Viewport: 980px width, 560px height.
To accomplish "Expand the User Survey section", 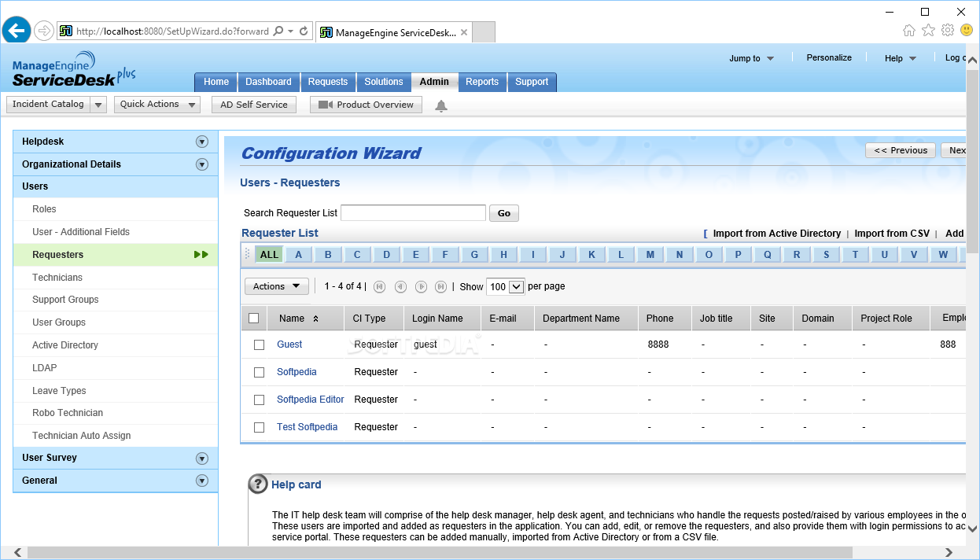I will pyautogui.click(x=202, y=459).
